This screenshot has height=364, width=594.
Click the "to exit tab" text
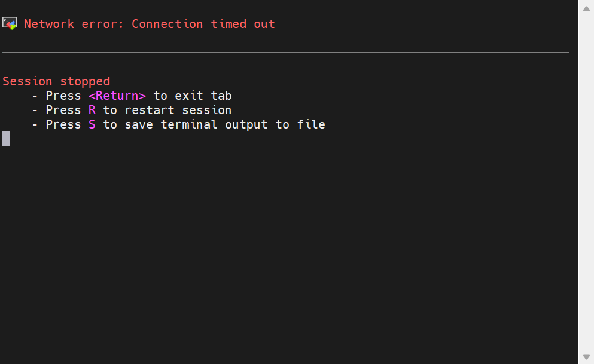(x=193, y=96)
